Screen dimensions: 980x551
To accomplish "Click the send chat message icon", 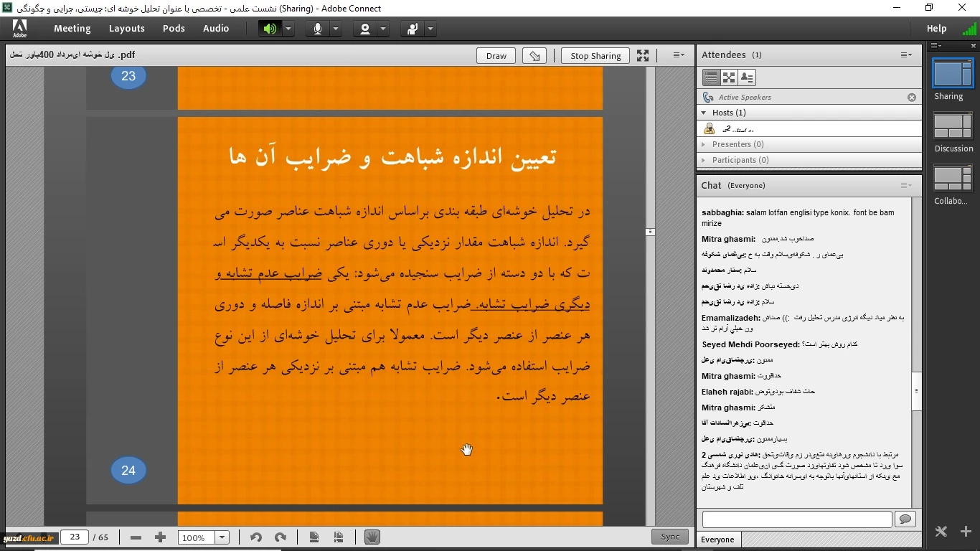I will (x=905, y=519).
